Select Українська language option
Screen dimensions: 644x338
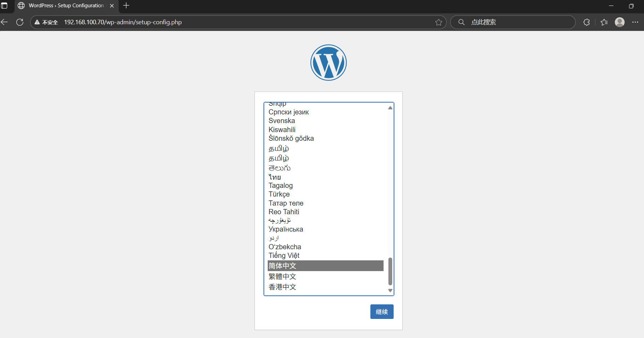326,229
